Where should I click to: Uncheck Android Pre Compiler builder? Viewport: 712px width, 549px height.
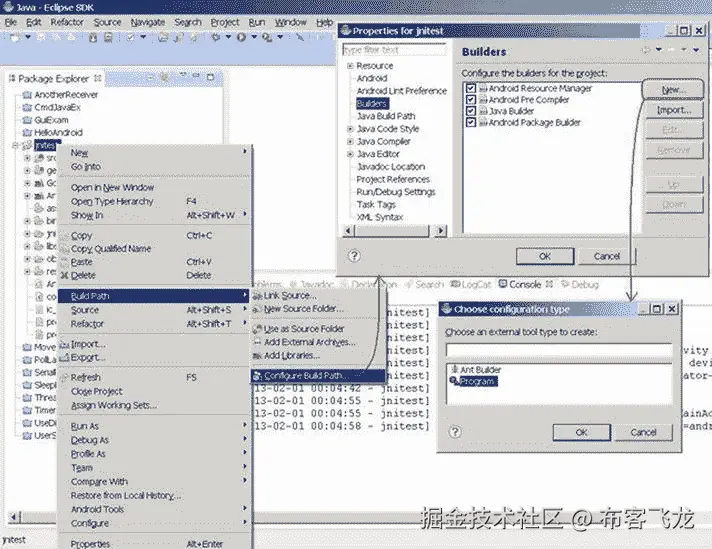(x=471, y=99)
